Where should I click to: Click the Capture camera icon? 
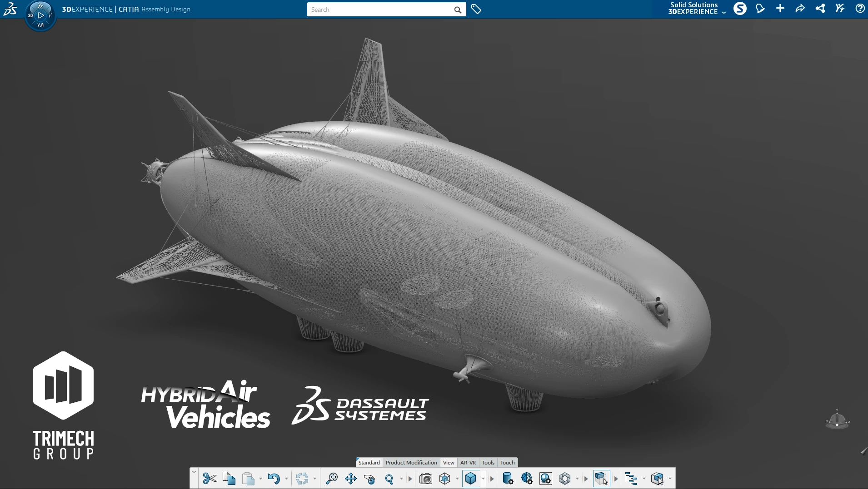tap(425, 479)
